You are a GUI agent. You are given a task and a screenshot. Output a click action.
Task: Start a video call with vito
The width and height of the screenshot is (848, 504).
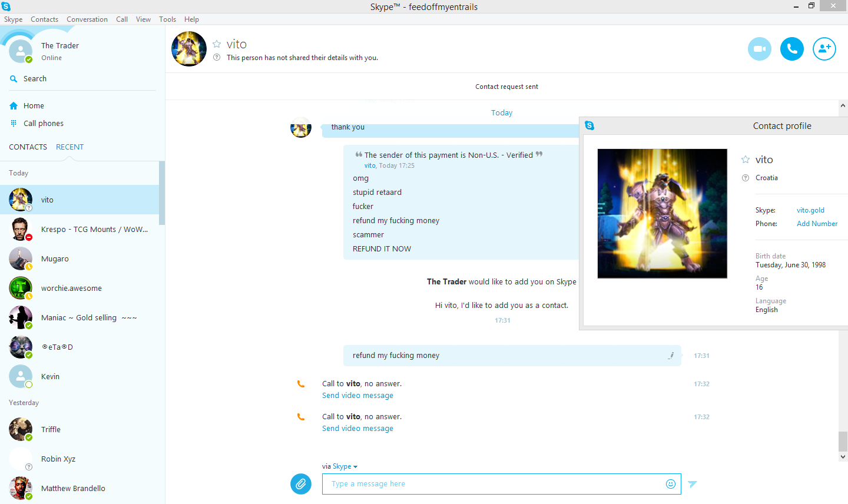(x=760, y=49)
